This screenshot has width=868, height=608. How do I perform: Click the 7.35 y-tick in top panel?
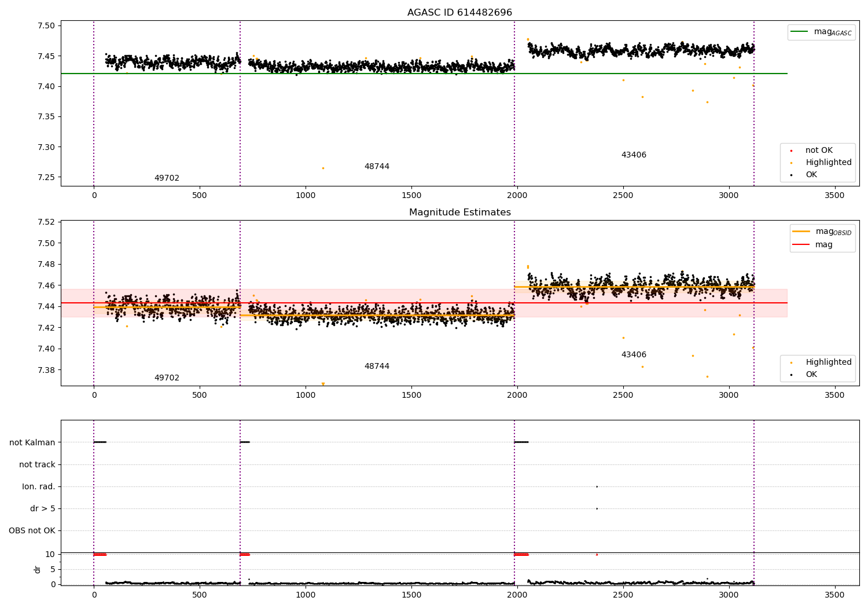click(x=45, y=117)
